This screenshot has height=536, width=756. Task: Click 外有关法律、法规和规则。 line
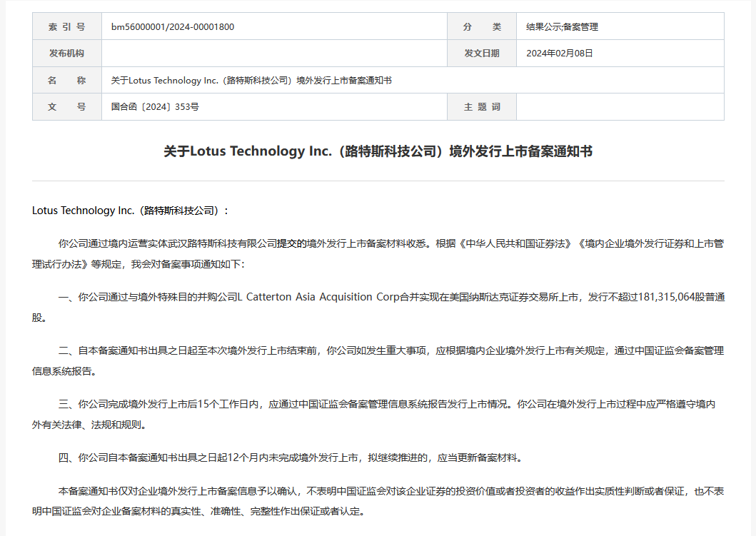(89, 425)
